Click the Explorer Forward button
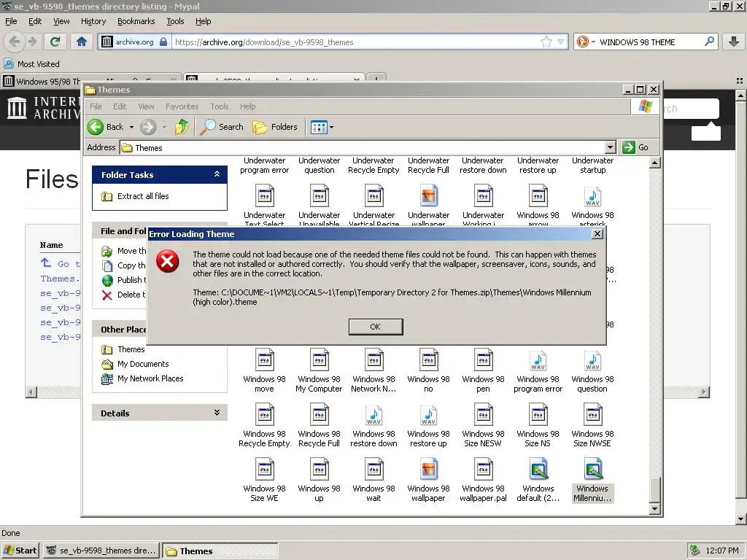This screenshot has height=560, width=747. [x=148, y=127]
